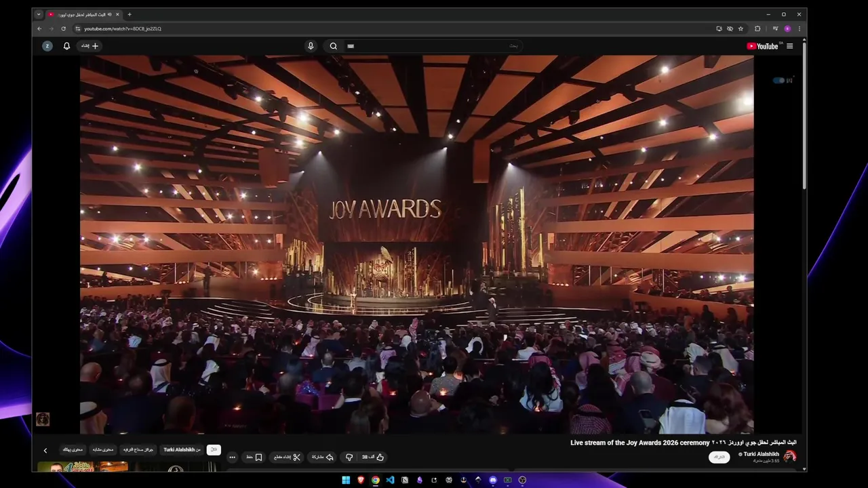Click the search magnifier button
Screen dimensions: 868x488
tap(333, 46)
